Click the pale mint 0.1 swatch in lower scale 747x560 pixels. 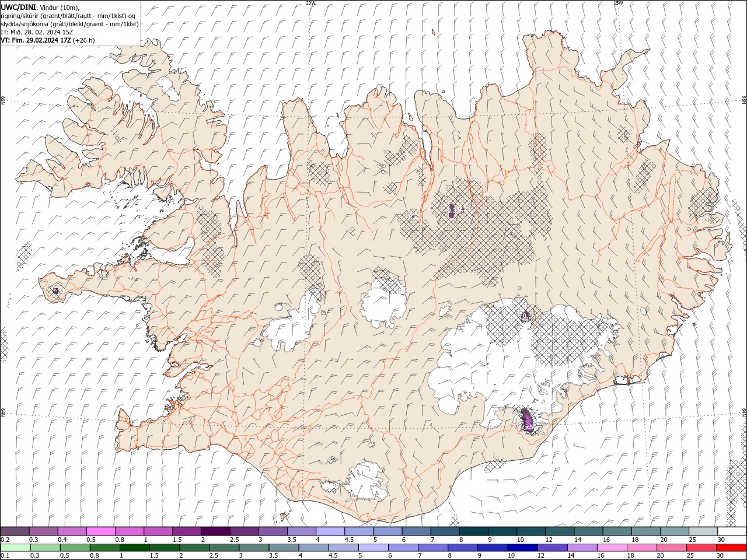(15, 548)
